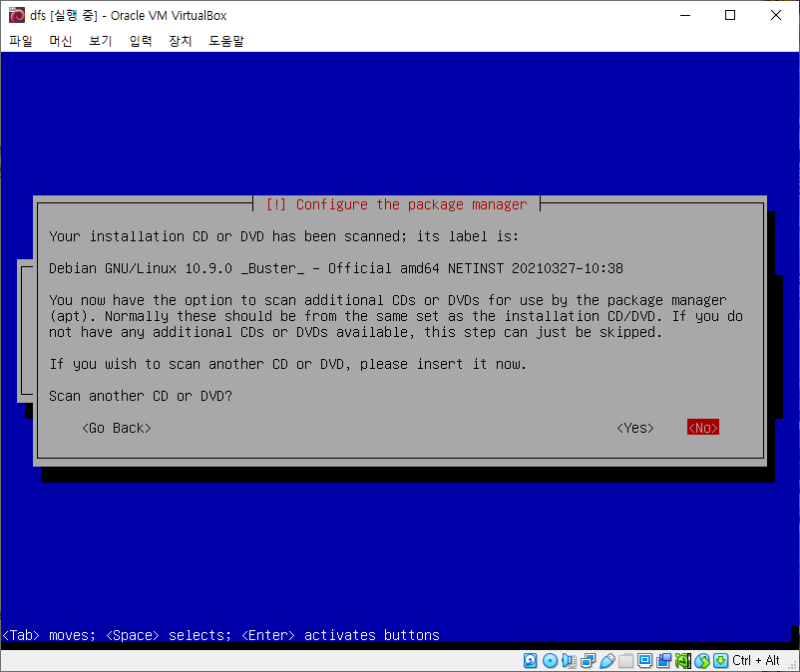Click the CPU execution engine status icon
The width and height of the screenshot is (800, 672).
click(x=682, y=661)
